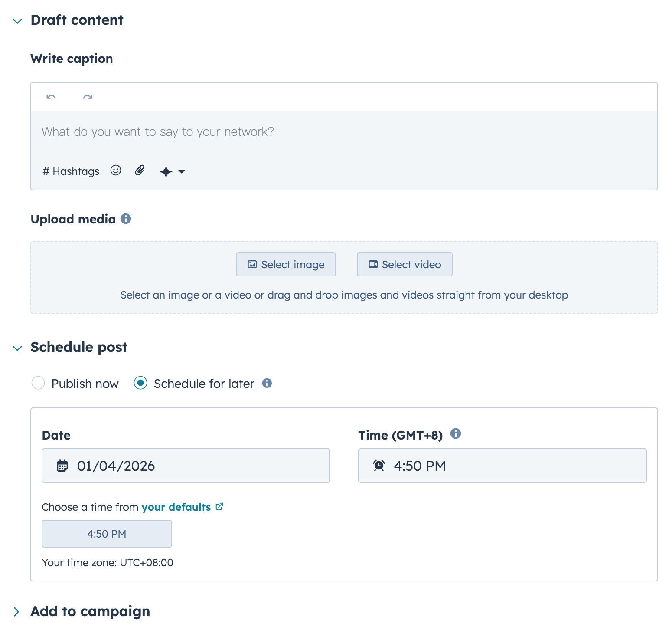672x630 pixels.
Task: Collapse the Schedule post section
Action: (17, 348)
